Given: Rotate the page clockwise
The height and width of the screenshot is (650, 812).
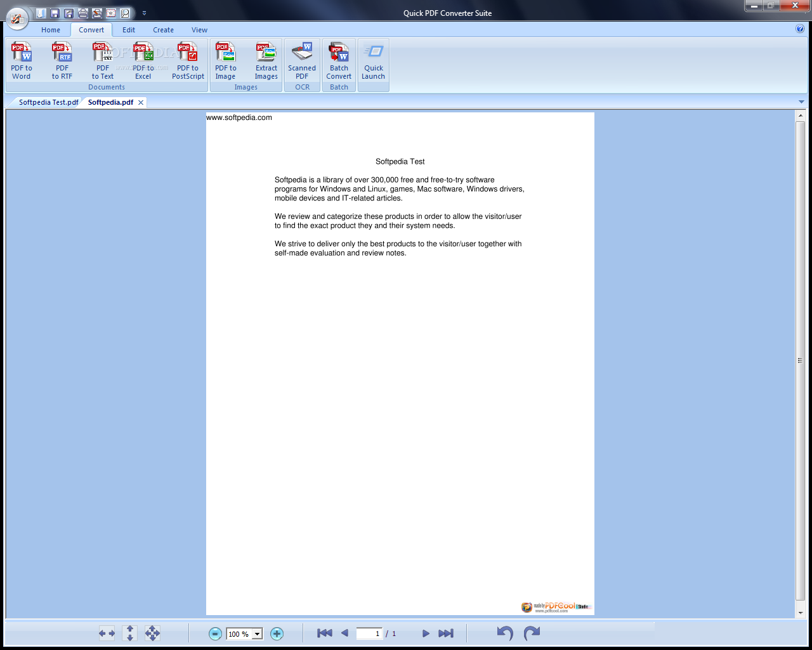Looking at the screenshot, I should 532,633.
